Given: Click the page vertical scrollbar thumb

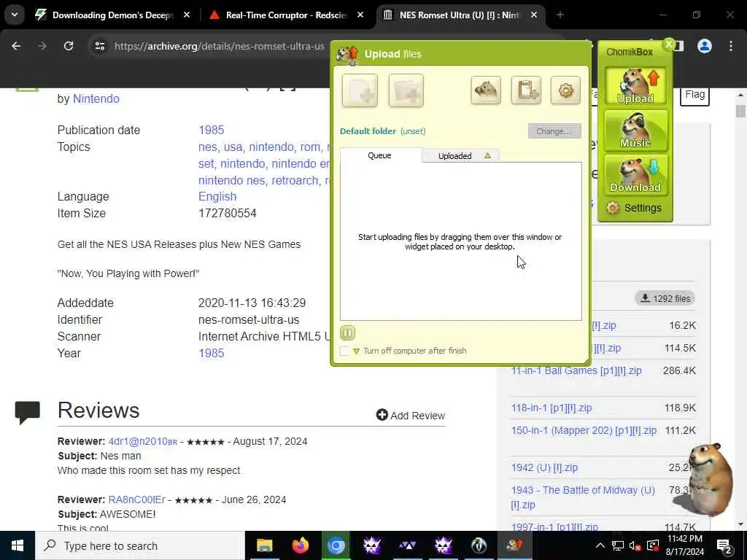Looking at the screenshot, I should tap(740, 111).
